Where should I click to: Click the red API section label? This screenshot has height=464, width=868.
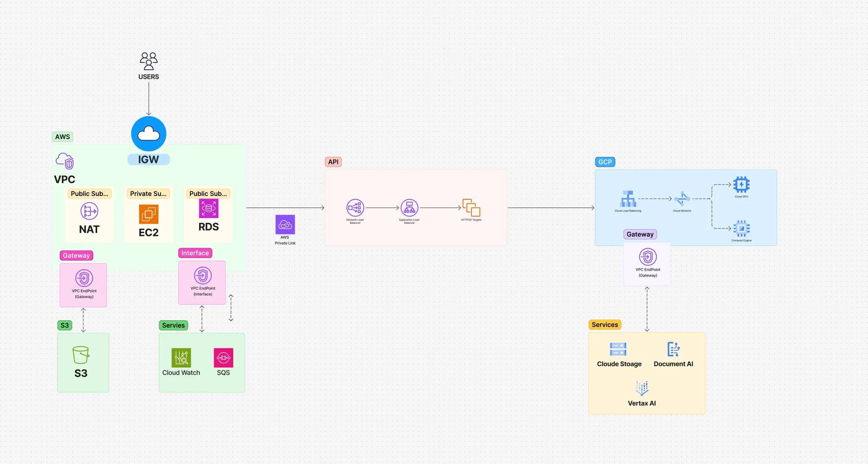(x=333, y=162)
